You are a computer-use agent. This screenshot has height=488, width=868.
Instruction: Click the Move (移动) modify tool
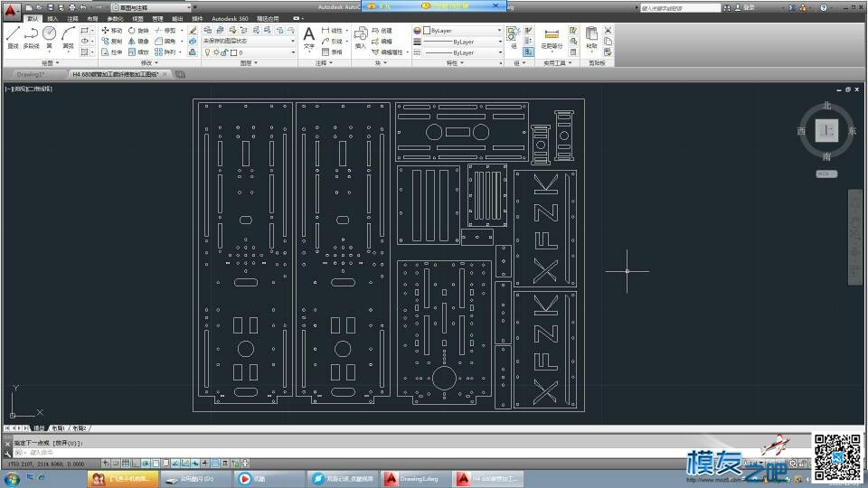coord(111,31)
